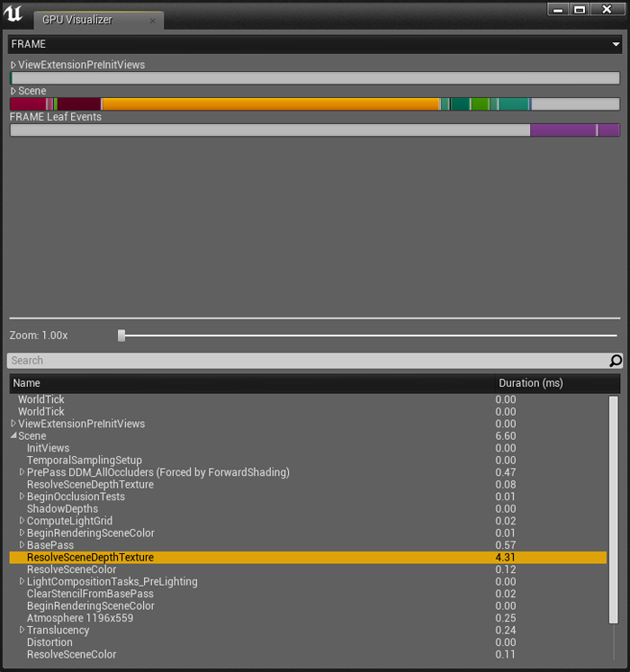Viewport: 630px width, 672px height.
Task: Expand Scene in the timeline area
Action: click(x=13, y=91)
